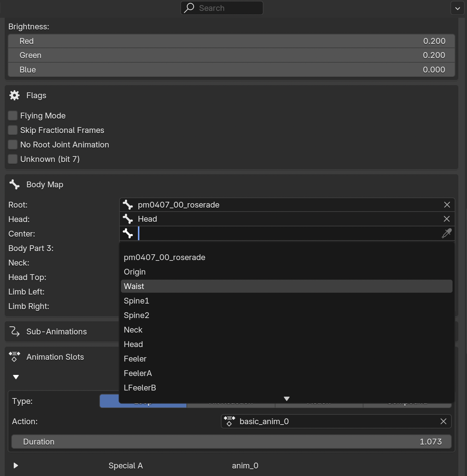Image resolution: width=467 pixels, height=476 pixels.
Task: Choose Spine2 from the bone list
Action: [x=287, y=315]
